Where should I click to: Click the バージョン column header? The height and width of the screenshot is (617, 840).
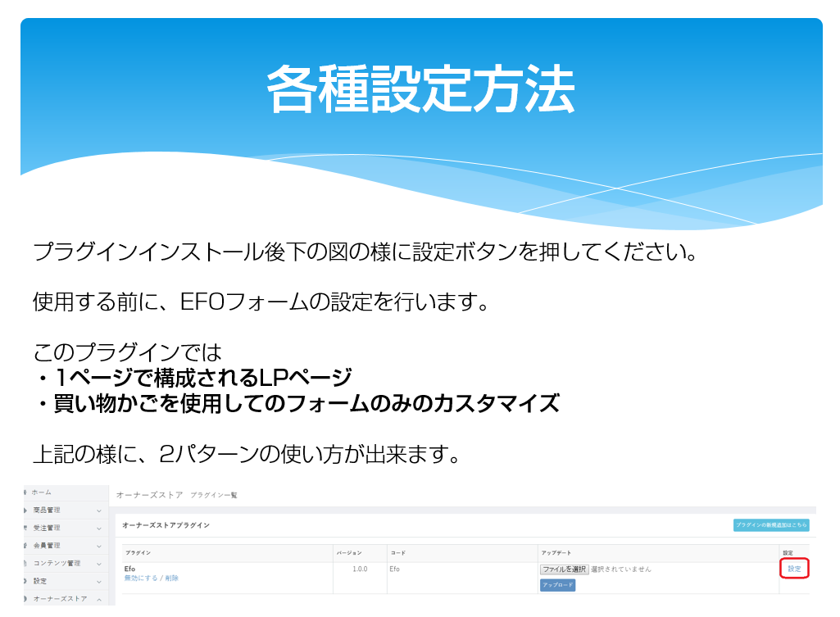[x=349, y=553]
